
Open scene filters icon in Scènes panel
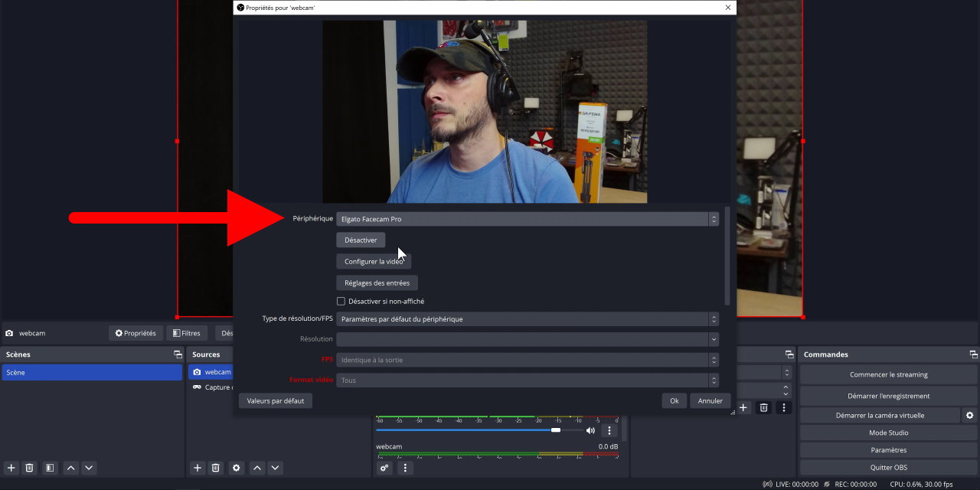click(x=49, y=468)
